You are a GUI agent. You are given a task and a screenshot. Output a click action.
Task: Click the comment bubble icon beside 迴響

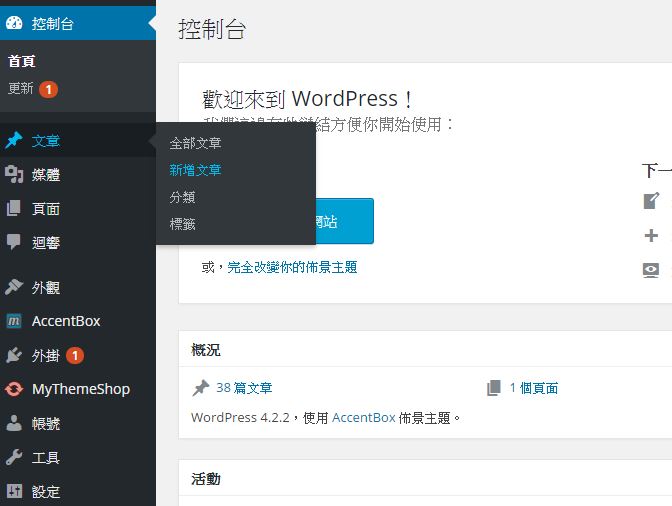pyautogui.click(x=14, y=242)
